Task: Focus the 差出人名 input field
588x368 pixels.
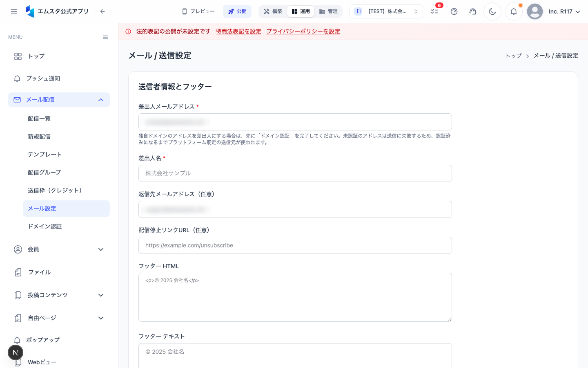Action: (x=295, y=173)
